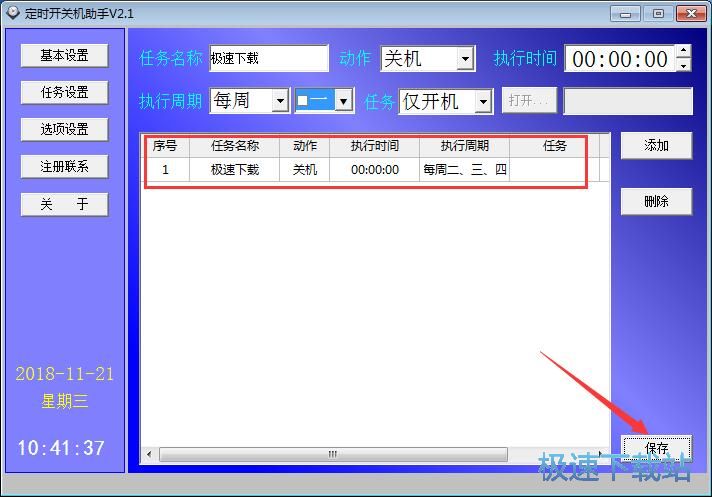Viewport: 712px width, 497px height.
Task: Open 基本设置 basic settings page
Action: (x=64, y=56)
